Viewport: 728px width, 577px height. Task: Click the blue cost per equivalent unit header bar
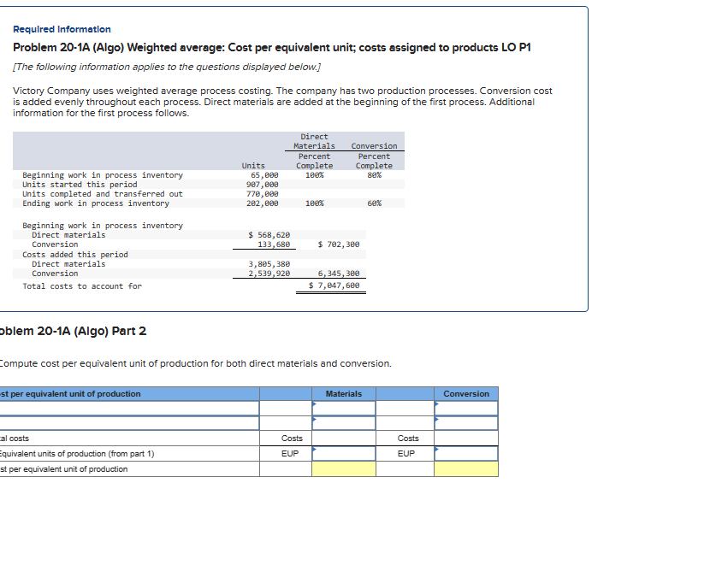click(x=128, y=393)
